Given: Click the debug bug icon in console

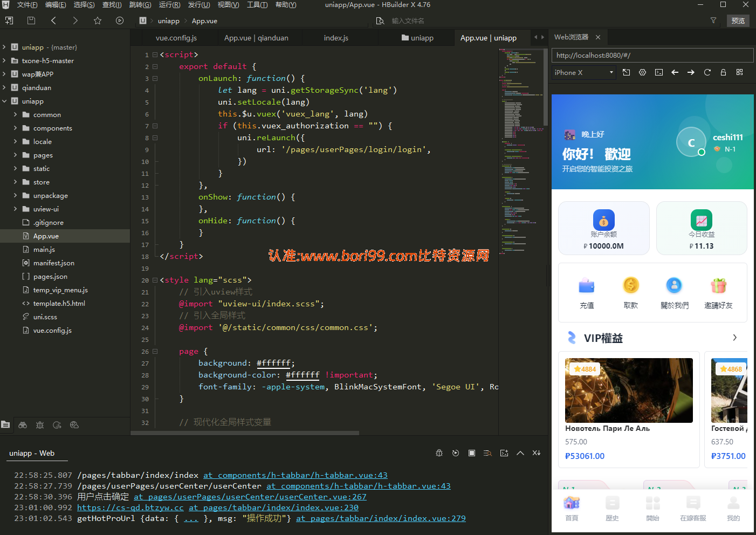Looking at the screenshot, I should [439, 453].
